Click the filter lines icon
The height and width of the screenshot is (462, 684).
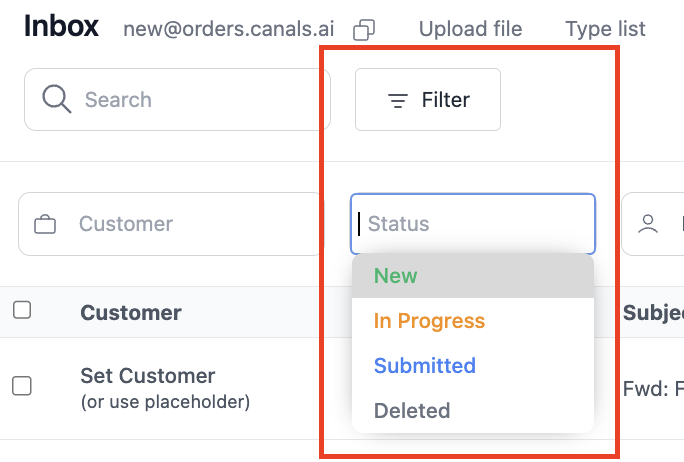point(398,100)
